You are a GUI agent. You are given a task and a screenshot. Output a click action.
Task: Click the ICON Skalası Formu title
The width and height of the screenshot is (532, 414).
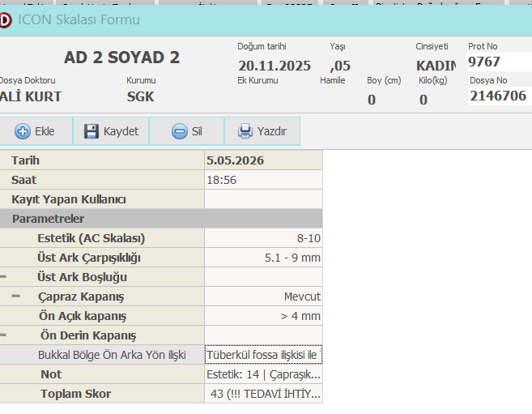click(x=79, y=20)
